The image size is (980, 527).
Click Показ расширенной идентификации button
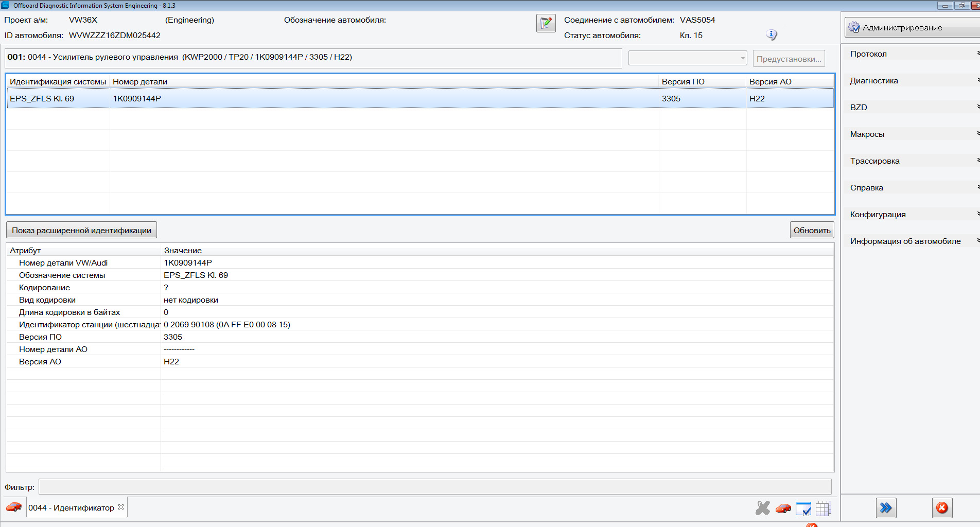[x=81, y=230]
